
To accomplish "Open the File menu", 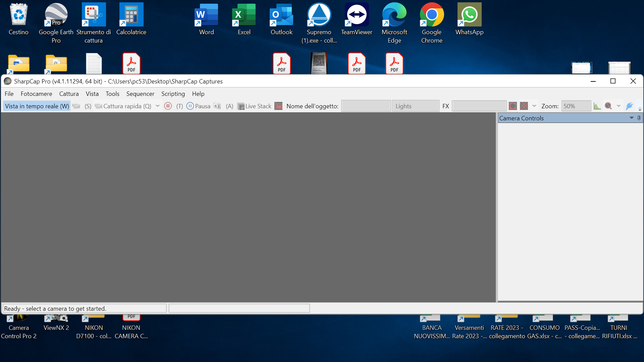I will click(9, 94).
